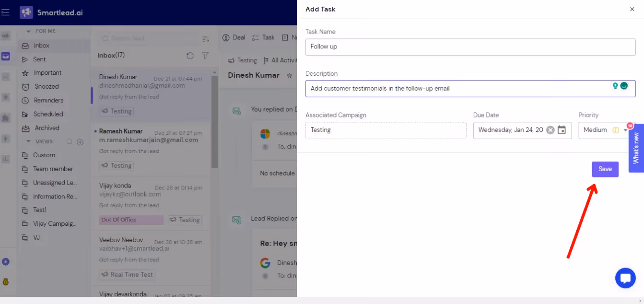Click the Deal tab
This screenshot has height=304, width=644.
pyautogui.click(x=234, y=37)
